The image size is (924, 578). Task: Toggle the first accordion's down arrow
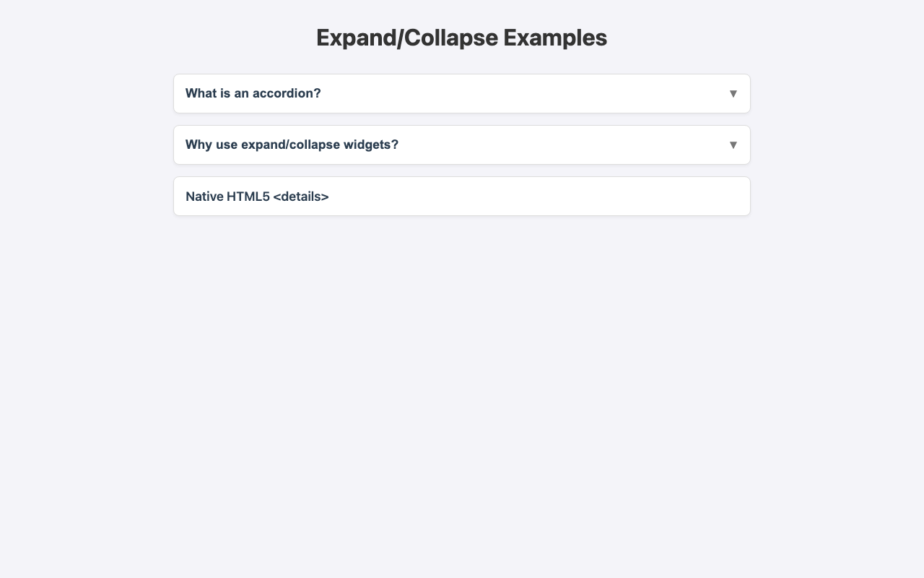pos(733,94)
